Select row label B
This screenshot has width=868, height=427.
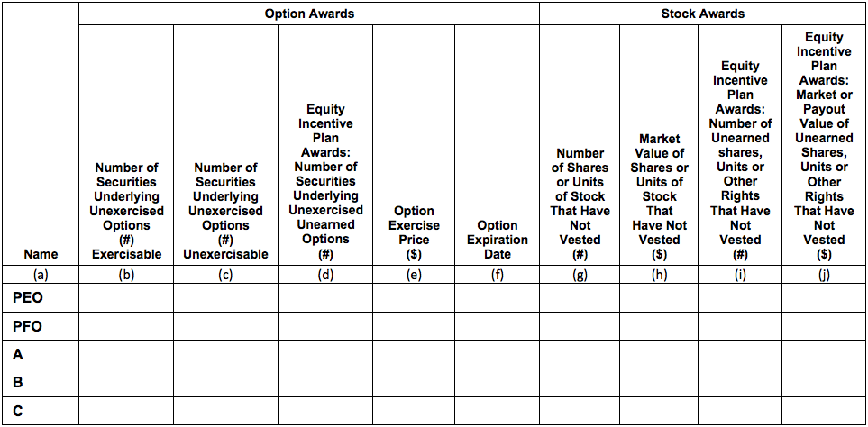click(x=18, y=383)
